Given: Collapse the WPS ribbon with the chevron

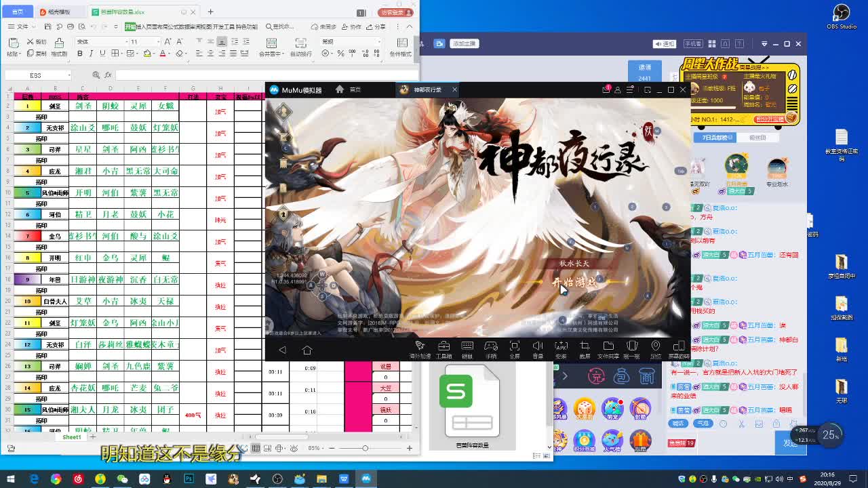Looking at the screenshot, I should tap(409, 26).
